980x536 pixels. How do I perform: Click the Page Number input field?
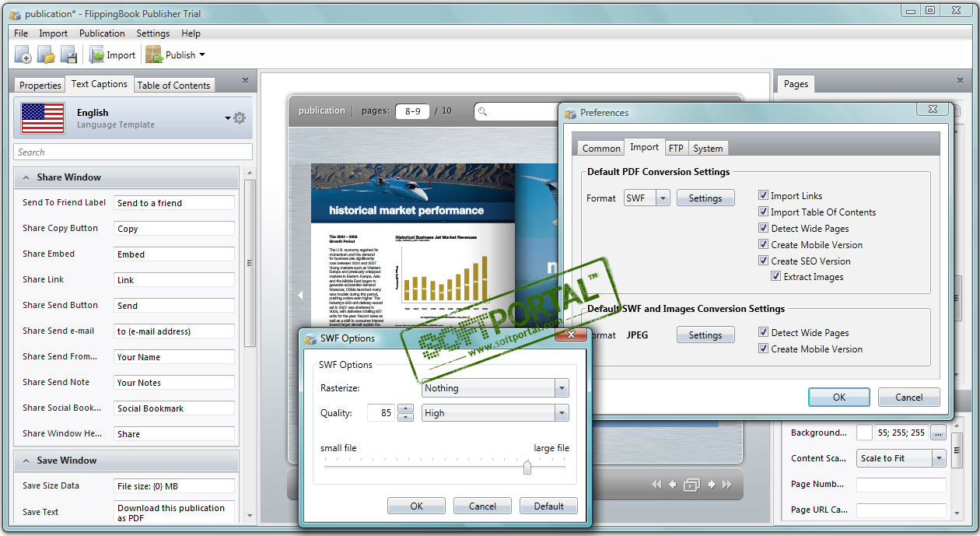point(901,484)
